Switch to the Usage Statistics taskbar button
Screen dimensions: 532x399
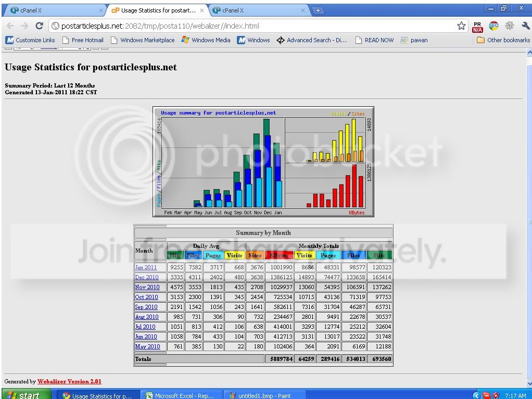[98, 395]
